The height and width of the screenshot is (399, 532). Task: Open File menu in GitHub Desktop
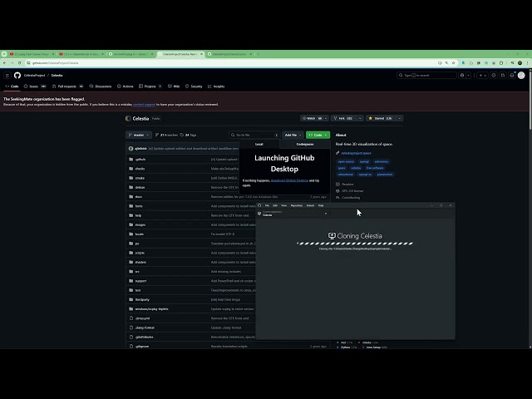click(x=267, y=205)
